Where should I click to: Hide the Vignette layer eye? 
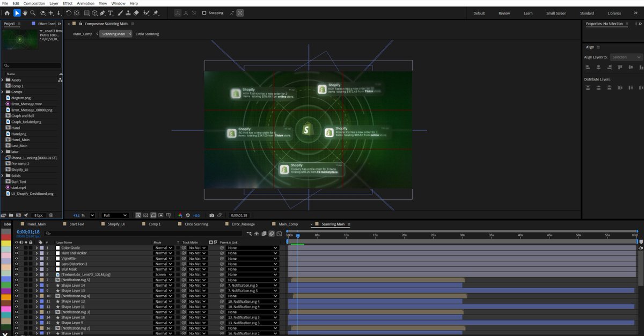(x=17, y=258)
